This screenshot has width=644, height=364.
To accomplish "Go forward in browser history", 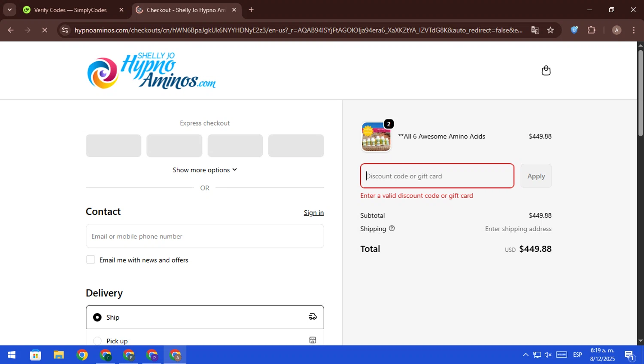I will tap(27, 30).
